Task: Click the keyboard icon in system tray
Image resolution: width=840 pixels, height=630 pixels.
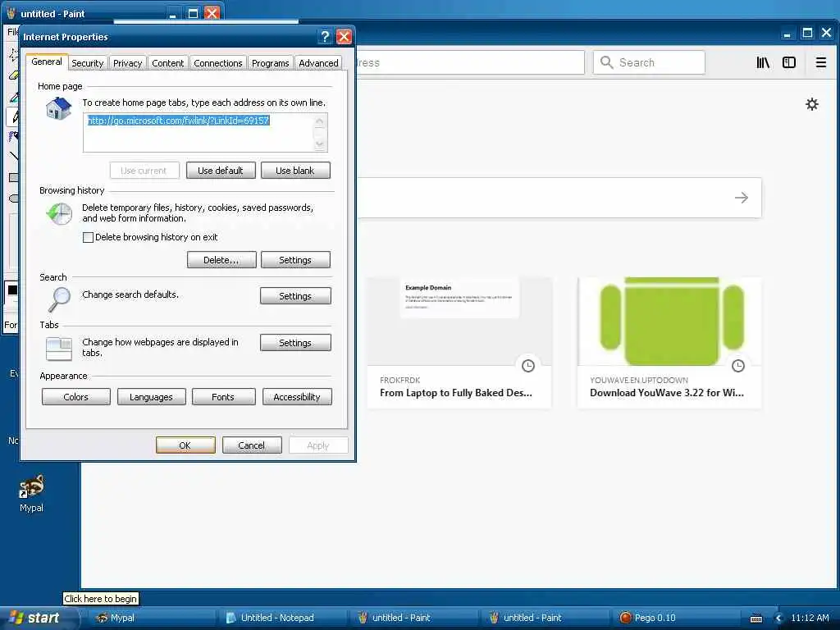Action: 756,619
